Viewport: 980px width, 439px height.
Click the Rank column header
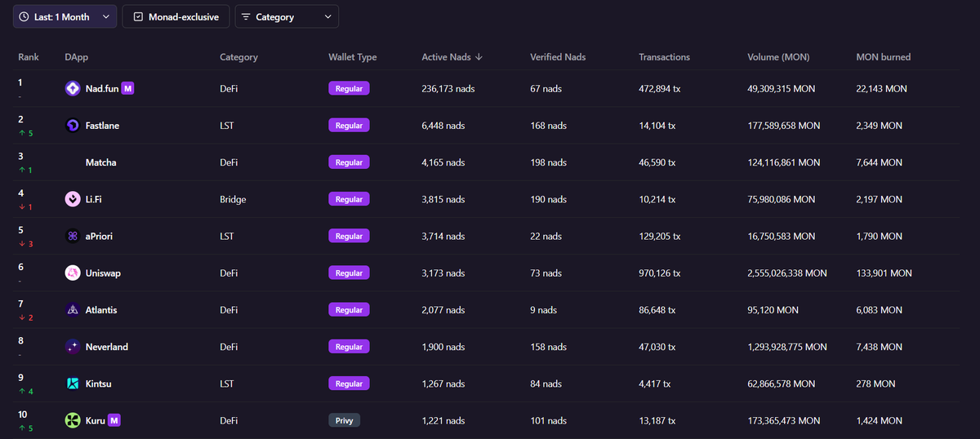[x=29, y=57]
